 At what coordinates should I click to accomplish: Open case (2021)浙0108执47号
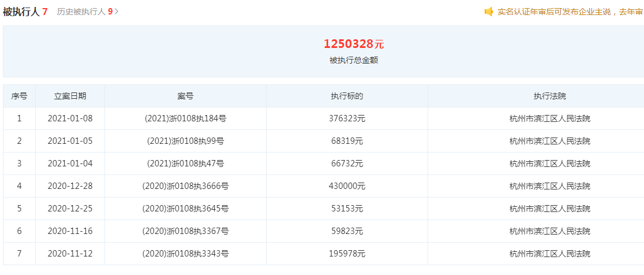point(186,163)
